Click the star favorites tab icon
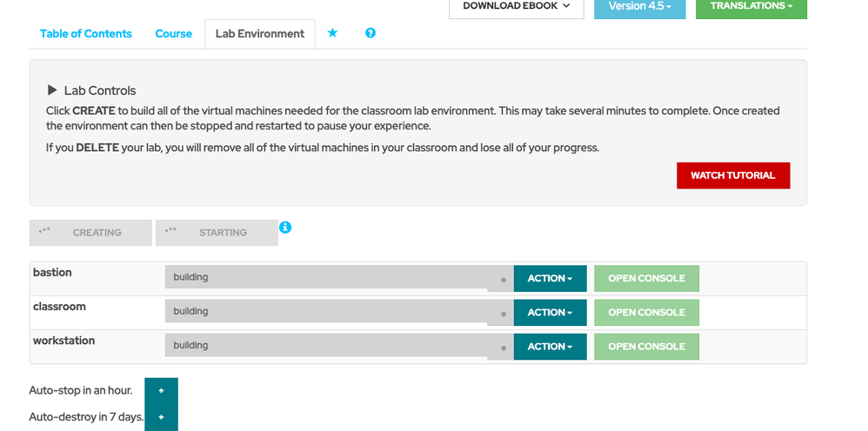 click(x=332, y=33)
